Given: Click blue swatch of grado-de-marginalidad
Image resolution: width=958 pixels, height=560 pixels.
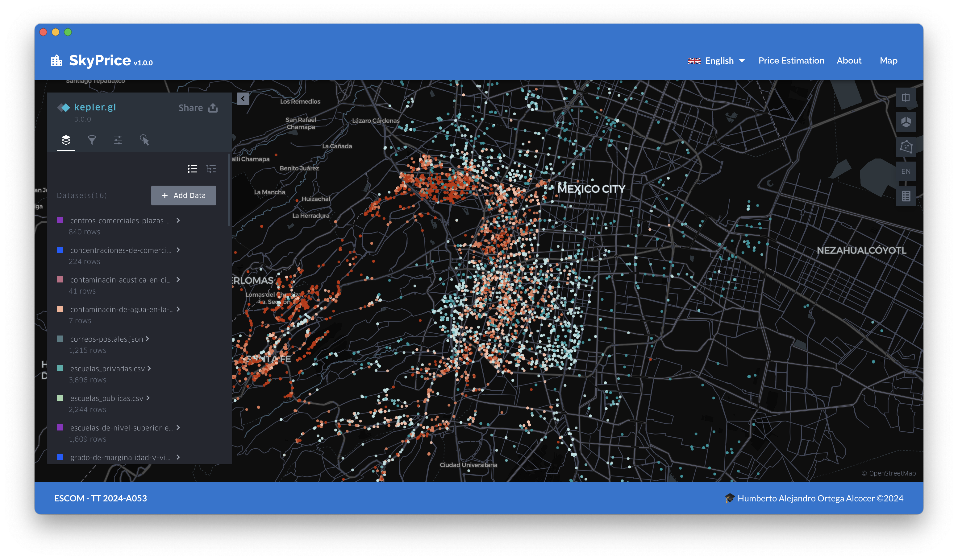Looking at the screenshot, I should coord(60,457).
